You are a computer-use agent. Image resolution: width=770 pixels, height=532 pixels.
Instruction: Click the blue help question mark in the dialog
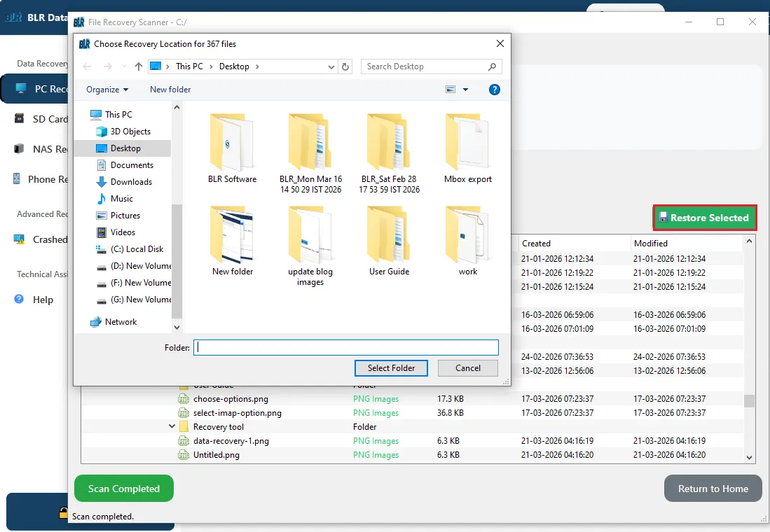click(x=495, y=90)
